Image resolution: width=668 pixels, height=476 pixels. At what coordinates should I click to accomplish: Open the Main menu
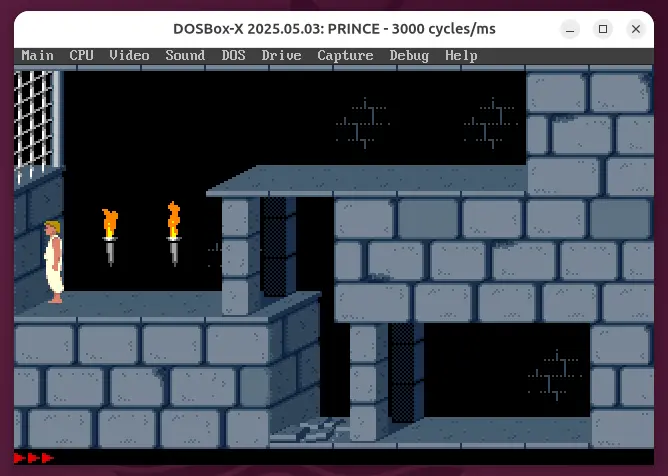(38, 56)
